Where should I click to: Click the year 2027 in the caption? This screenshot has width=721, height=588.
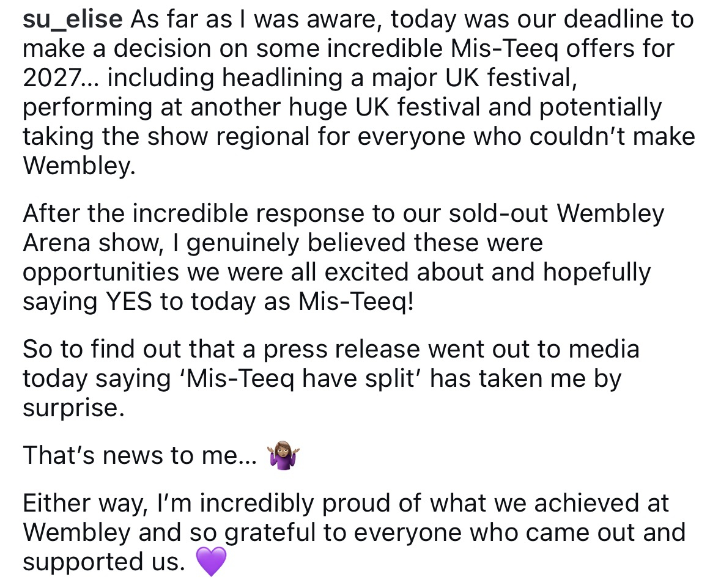pos(52,78)
